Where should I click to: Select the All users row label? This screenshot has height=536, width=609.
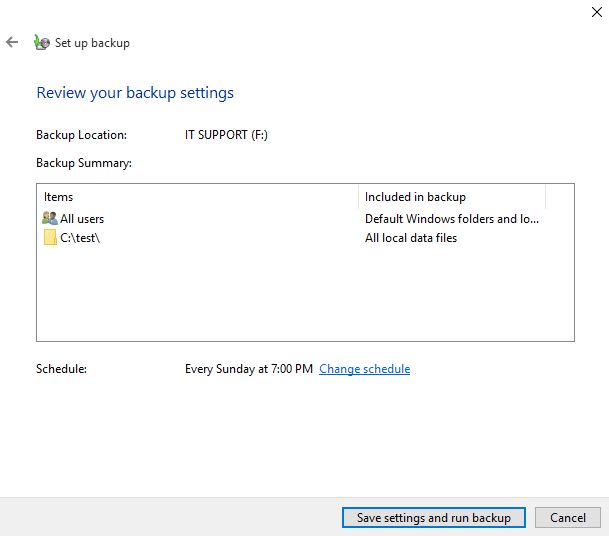(82, 219)
